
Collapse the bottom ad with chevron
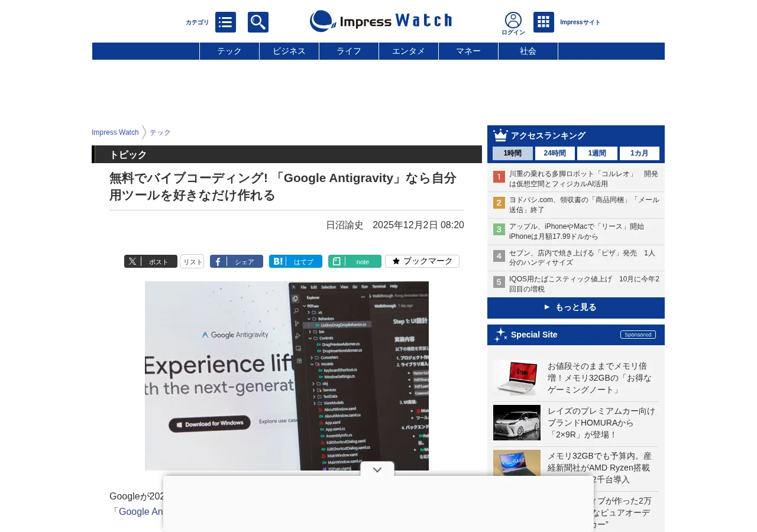coord(377,469)
